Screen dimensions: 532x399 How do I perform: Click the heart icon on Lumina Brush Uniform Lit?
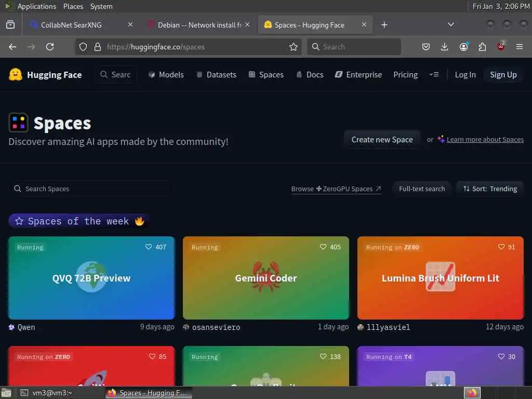click(x=501, y=247)
